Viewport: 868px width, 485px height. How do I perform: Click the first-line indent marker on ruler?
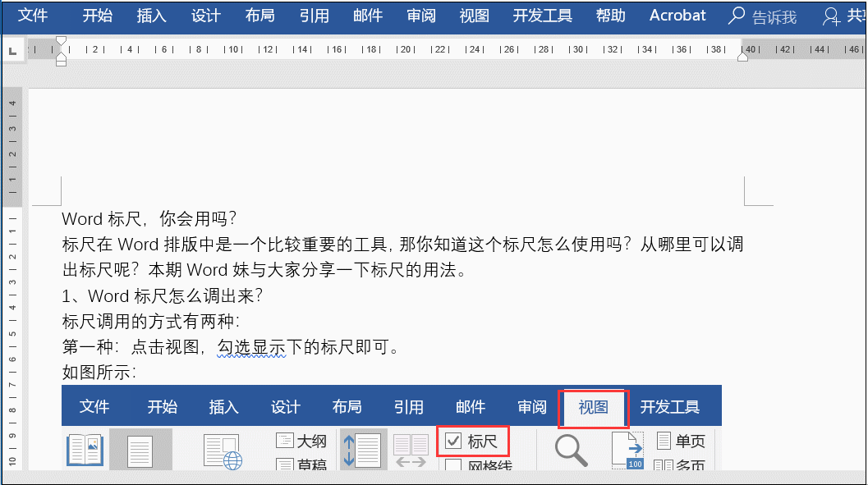[x=61, y=37]
